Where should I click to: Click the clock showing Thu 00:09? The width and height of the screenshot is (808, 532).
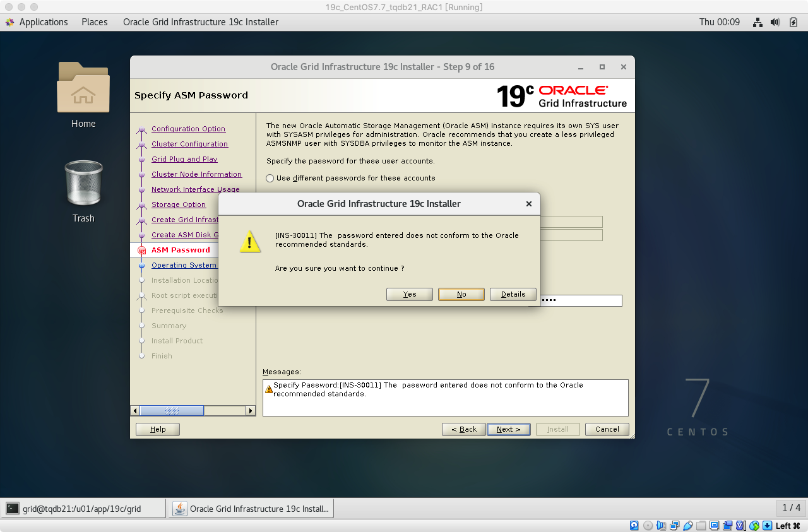(719, 22)
